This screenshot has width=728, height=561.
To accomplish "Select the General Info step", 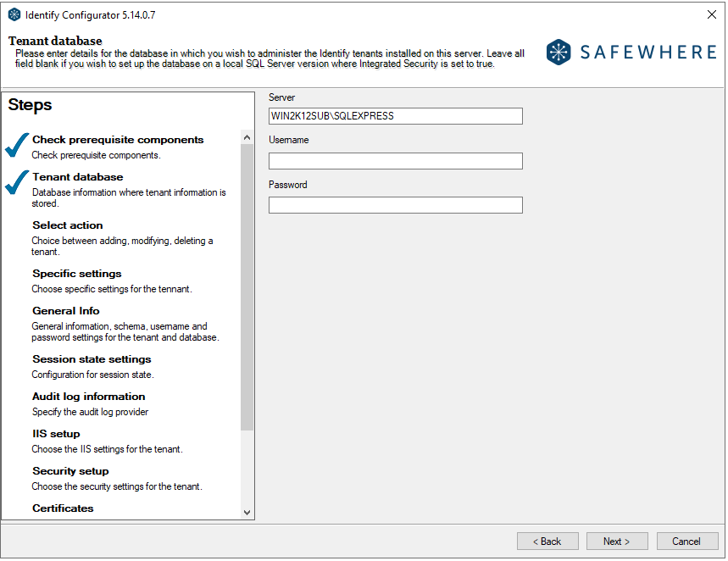I will (x=66, y=311).
